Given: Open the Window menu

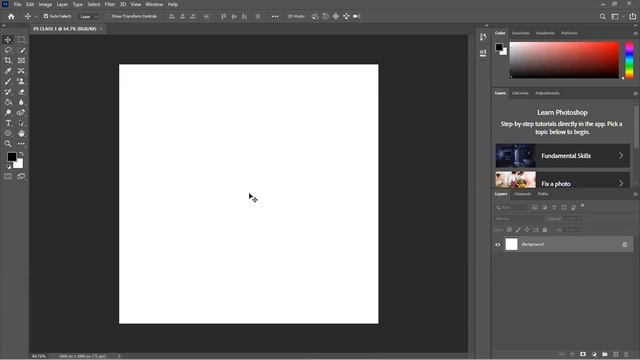Looking at the screenshot, I should coord(154,4).
